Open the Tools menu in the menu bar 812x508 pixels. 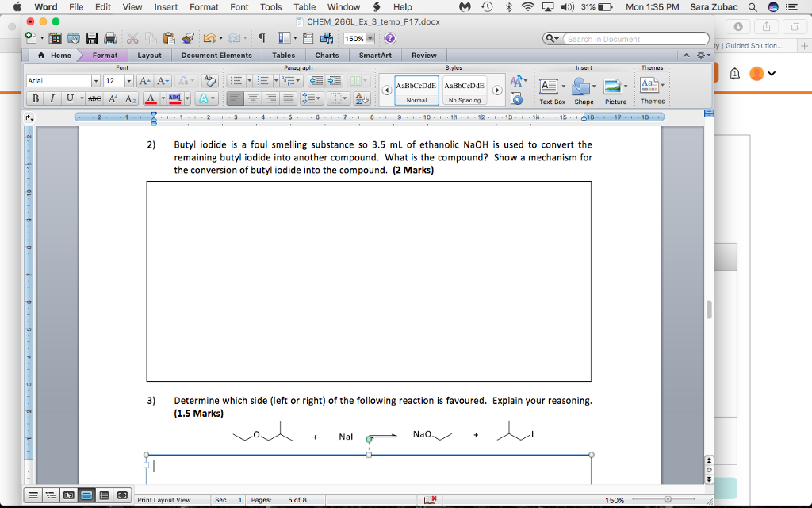tap(270, 6)
